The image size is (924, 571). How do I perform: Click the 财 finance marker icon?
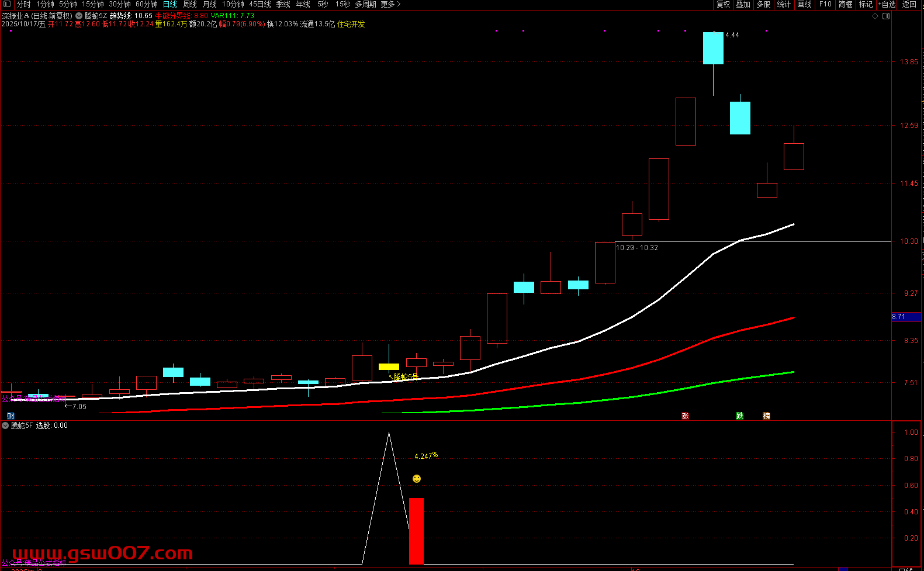11,416
